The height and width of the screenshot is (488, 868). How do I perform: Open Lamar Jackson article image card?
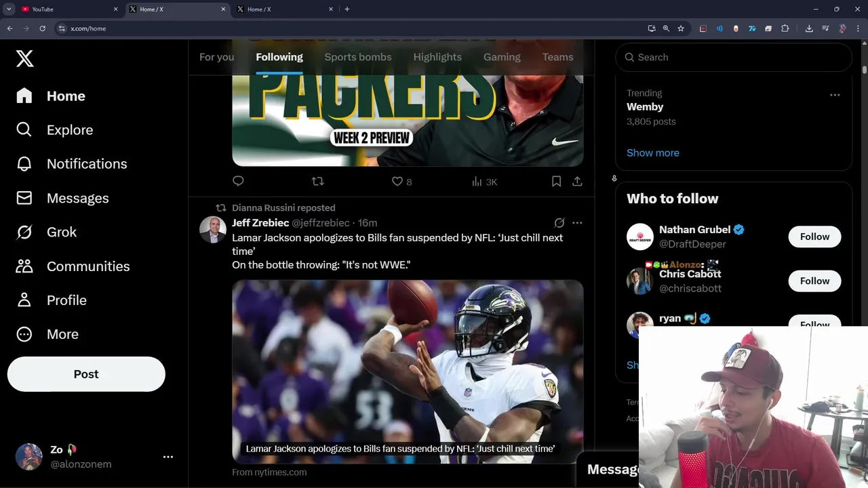click(408, 371)
